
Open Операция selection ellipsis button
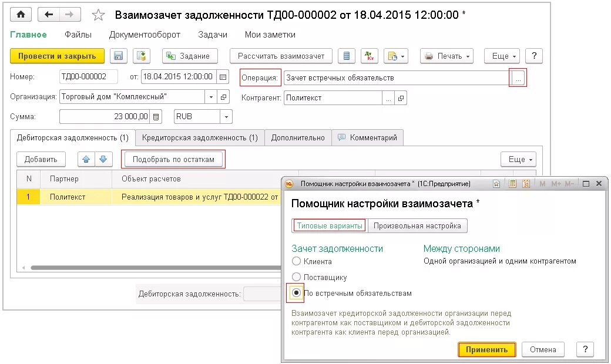click(x=518, y=78)
